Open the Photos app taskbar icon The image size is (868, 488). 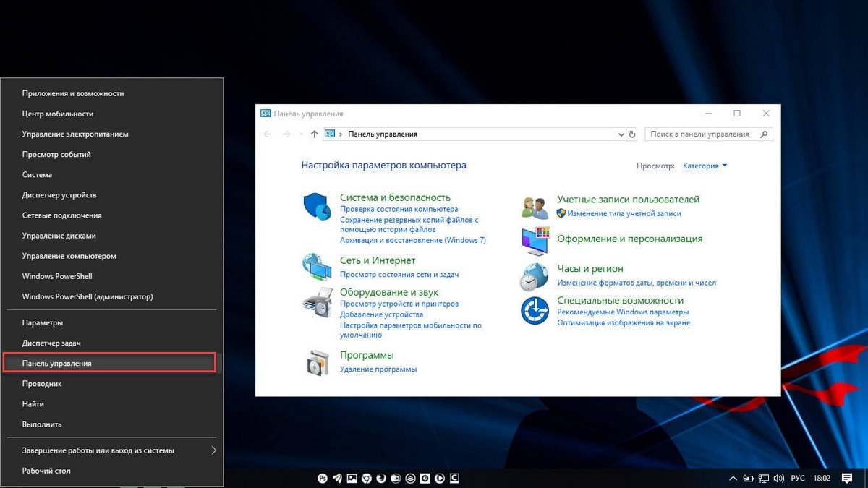coord(352,479)
